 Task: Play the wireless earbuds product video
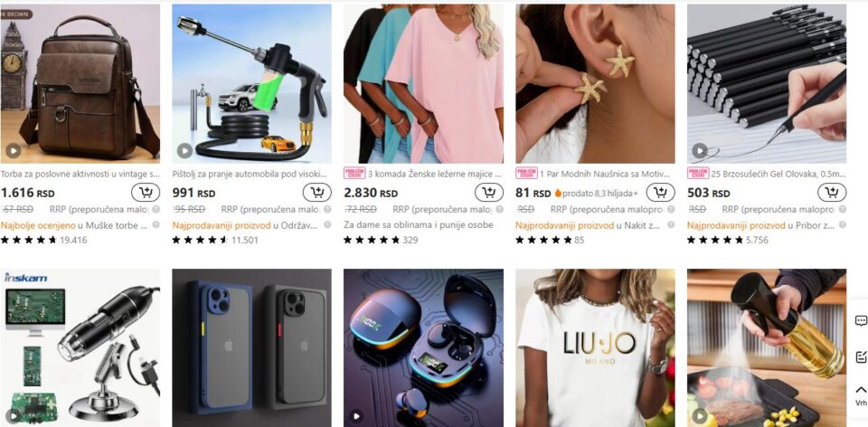point(356,416)
